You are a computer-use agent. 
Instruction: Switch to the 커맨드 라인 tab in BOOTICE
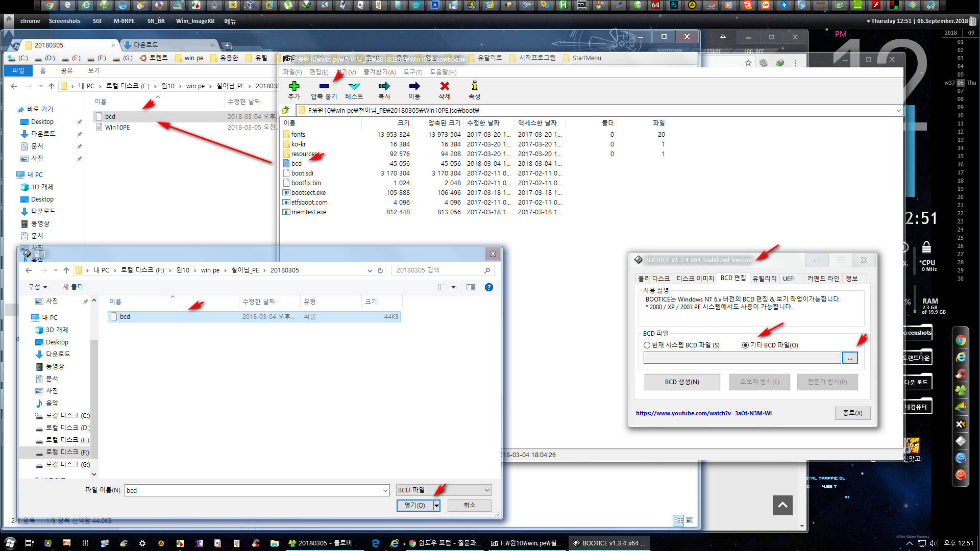click(823, 279)
